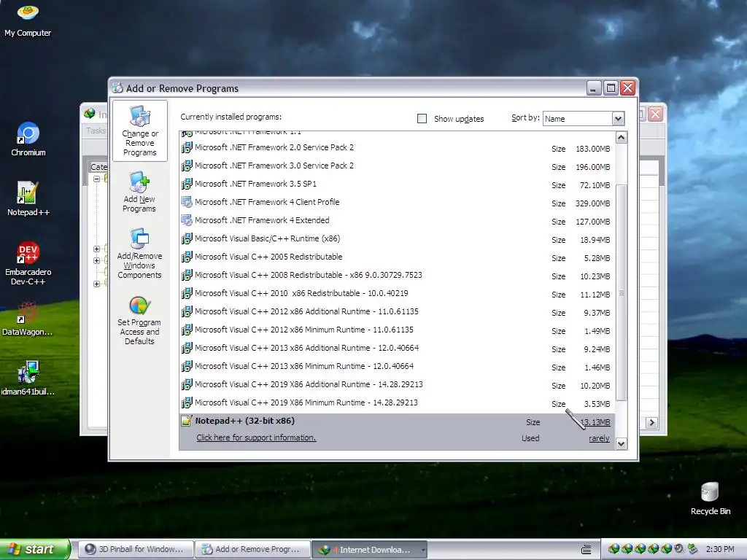Click icon for Visual C++ 2005 Redistributable
747x560 pixels.
pos(187,257)
